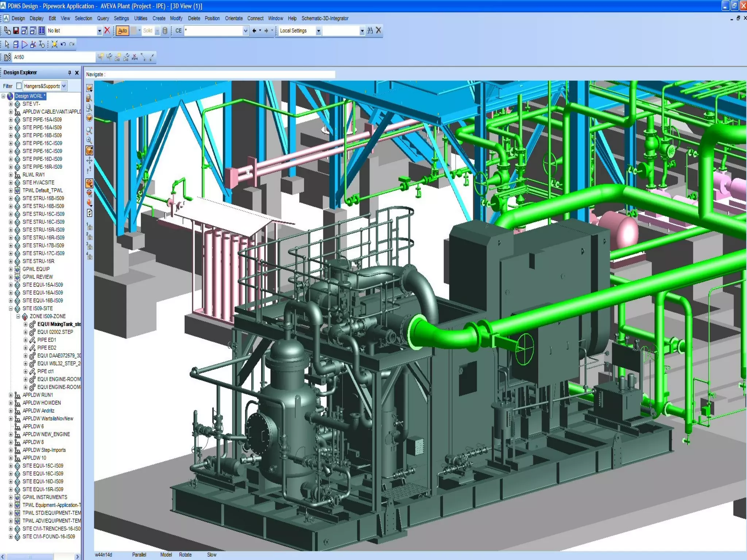Image resolution: width=747 pixels, height=560 pixels.
Task: Open the Local Settings dropdown
Action: pyautogui.click(x=318, y=31)
